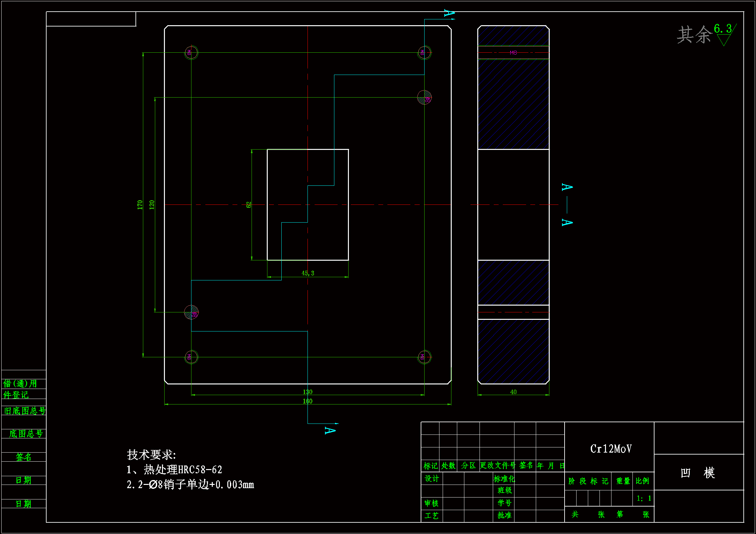Click the 130 horizontal dimension text

307,392
